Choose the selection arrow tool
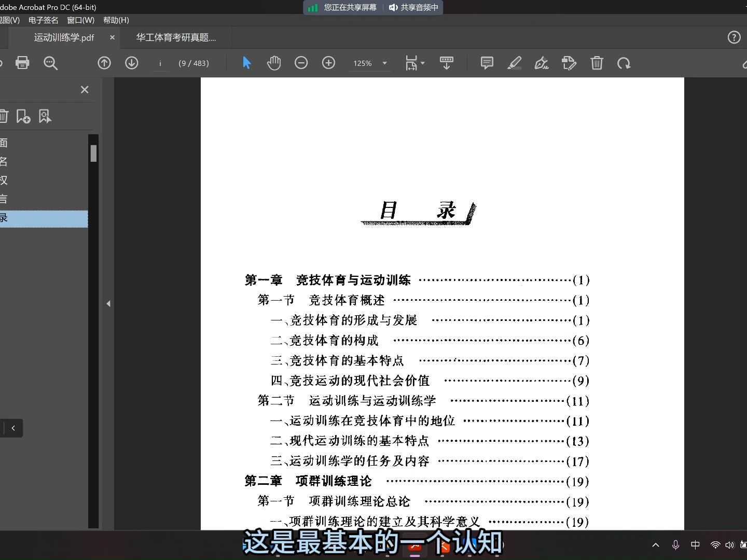 click(x=246, y=63)
